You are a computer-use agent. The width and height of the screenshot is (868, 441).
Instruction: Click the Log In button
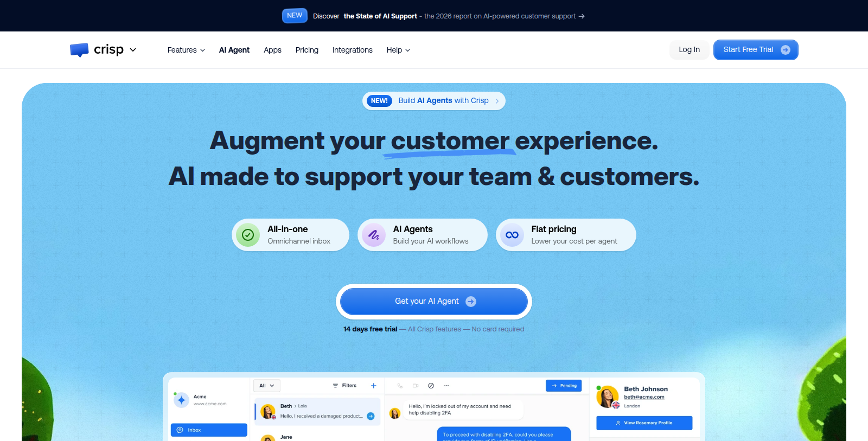click(690, 50)
